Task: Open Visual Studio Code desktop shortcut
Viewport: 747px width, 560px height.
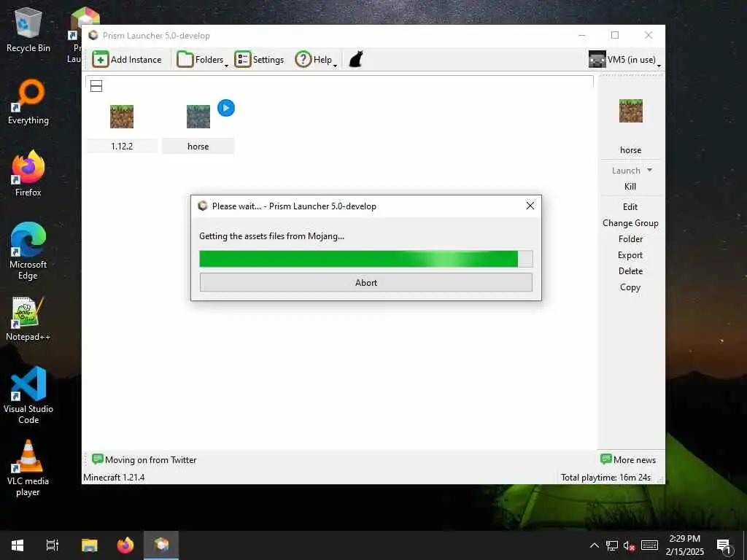Action: (28, 395)
